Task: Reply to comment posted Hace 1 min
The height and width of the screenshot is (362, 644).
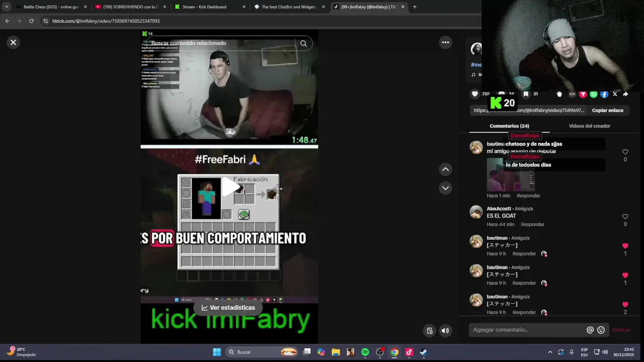Action: click(x=528, y=196)
